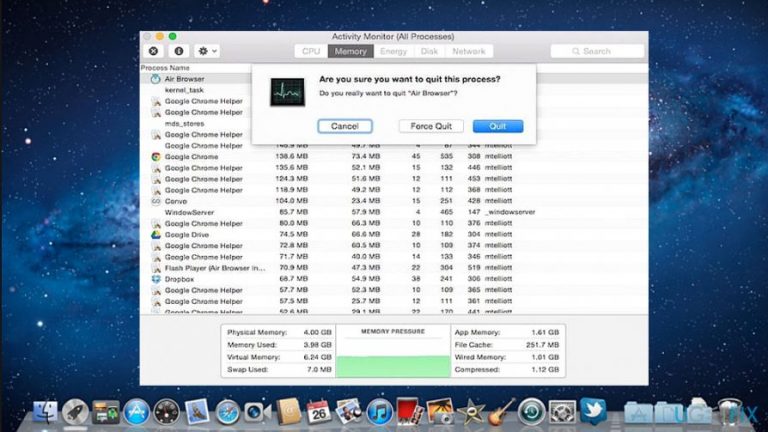Select the Air Browser process icon
768x432 pixels.
point(155,78)
